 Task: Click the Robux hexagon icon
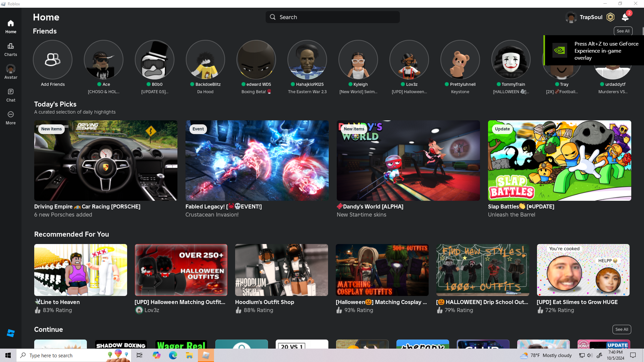pos(610,17)
